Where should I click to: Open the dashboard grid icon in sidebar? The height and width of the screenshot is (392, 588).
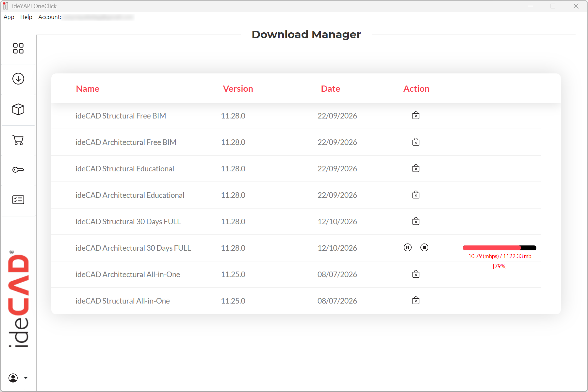coord(18,48)
